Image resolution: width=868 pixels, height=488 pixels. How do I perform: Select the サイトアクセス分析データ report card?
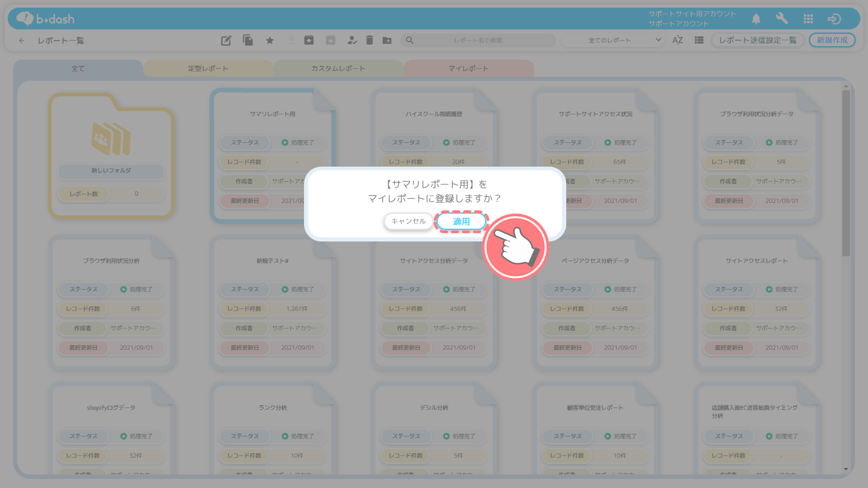[x=434, y=302]
